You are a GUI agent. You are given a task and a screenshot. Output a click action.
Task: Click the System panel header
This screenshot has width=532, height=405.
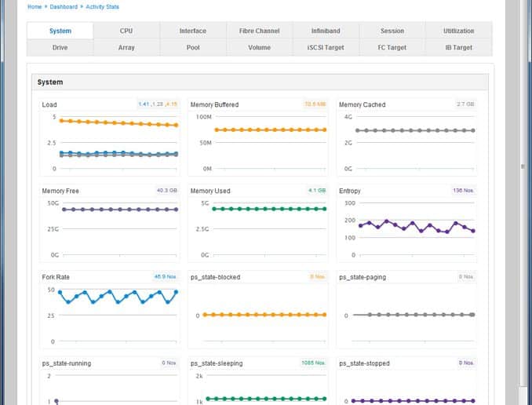260,82
